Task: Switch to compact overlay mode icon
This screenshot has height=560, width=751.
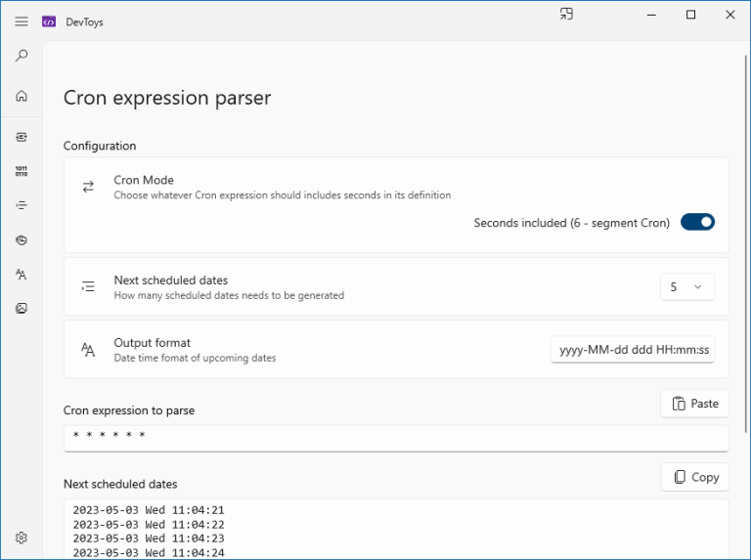Action: [566, 15]
